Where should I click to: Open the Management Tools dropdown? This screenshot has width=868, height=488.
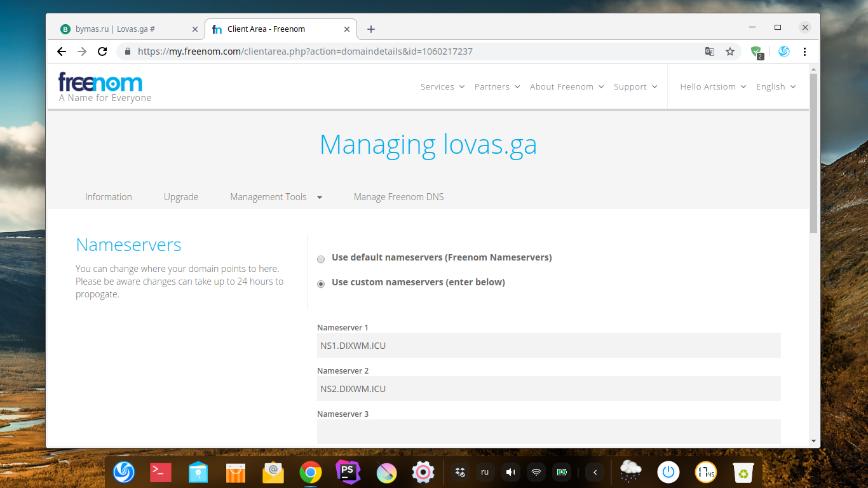(x=276, y=197)
